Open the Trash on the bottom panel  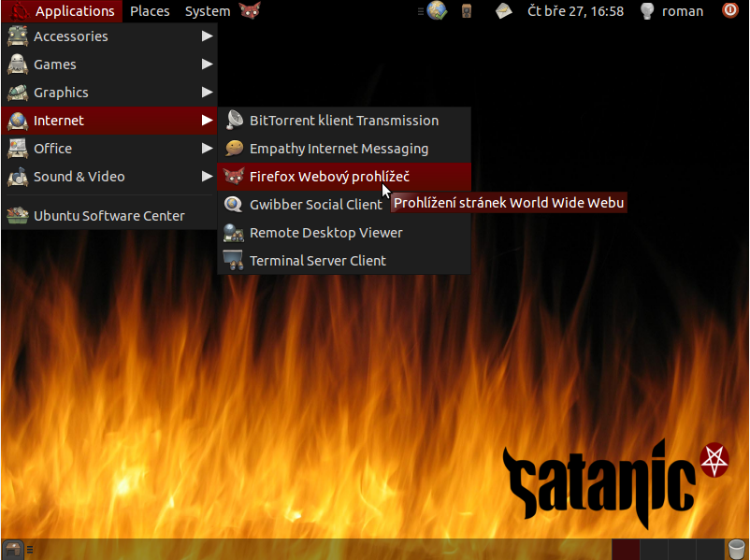click(736, 549)
